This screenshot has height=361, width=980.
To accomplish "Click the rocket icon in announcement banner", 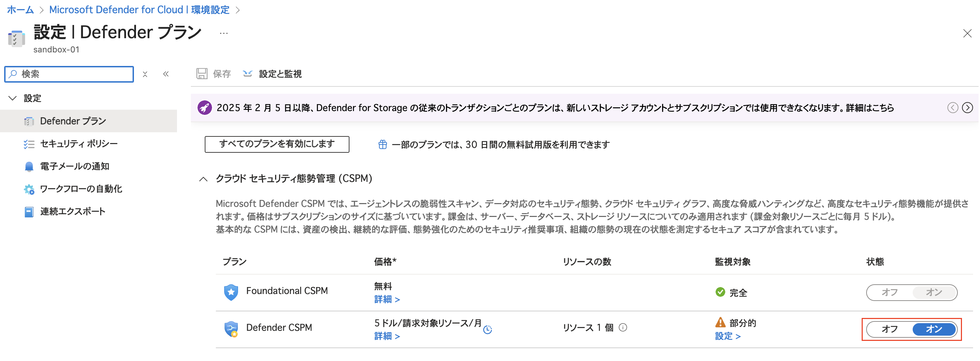I will click(x=204, y=108).
